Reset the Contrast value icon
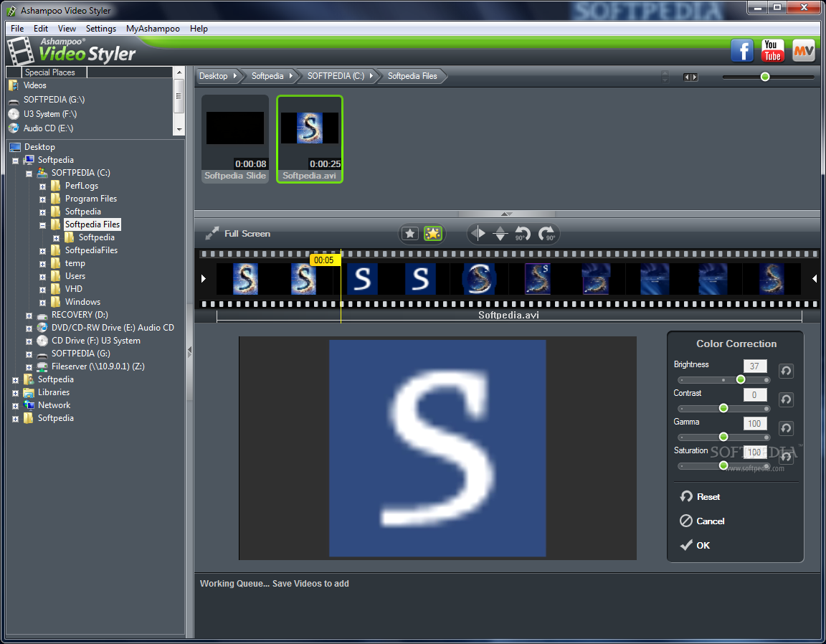The width and height of the screenshot is (826, 644). point(786,399)
